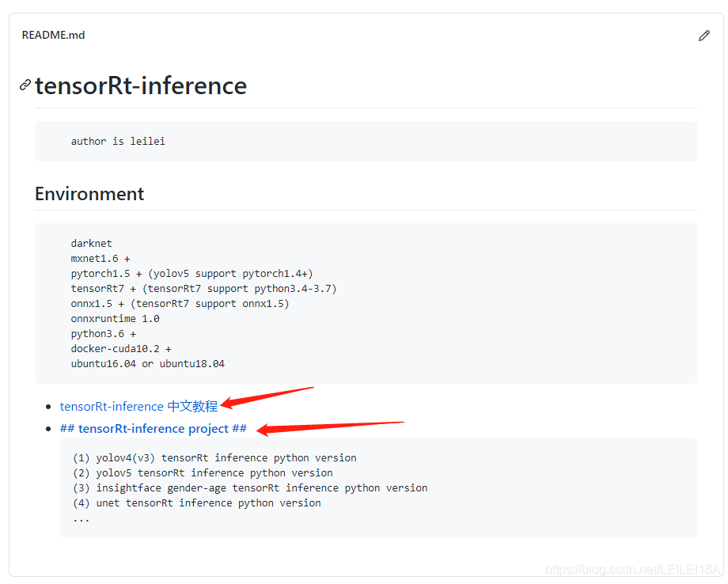Click the "onnxruntime 1.0" line
728x584 pixels.
(x=115, y=318)
